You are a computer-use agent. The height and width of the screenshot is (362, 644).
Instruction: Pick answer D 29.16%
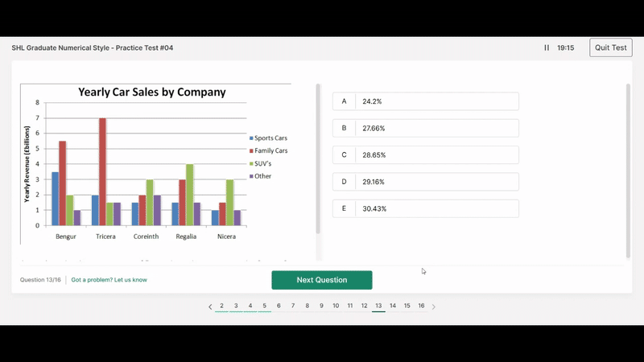[425, 182]
